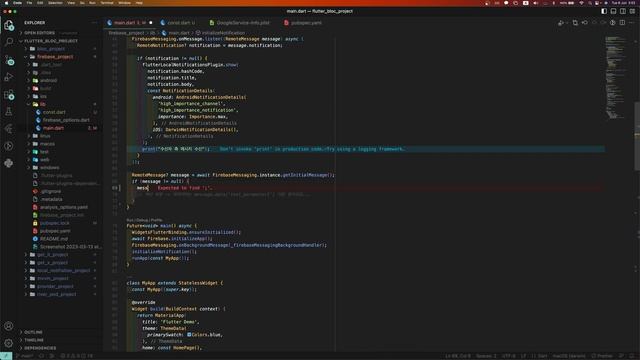Screen dimensions: 640x360
Task: Open the editor More Actions ellipsis
Action: 632,23
